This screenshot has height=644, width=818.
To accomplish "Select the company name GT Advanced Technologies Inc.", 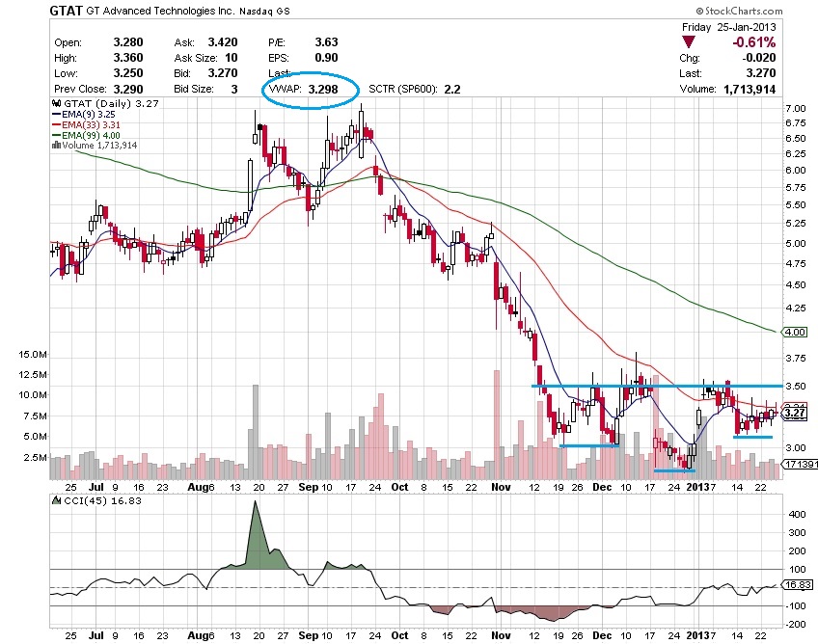I will pos(160,11).
